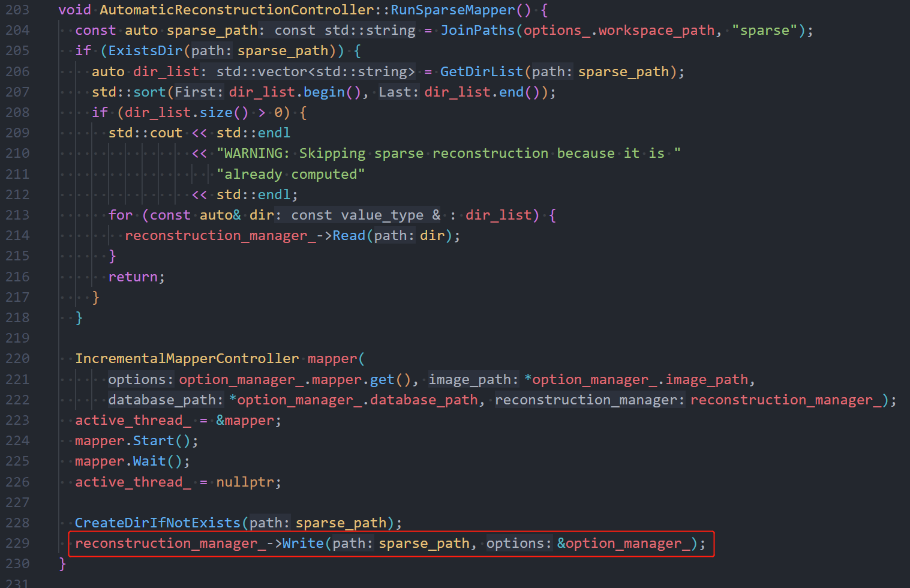This screenshot has height=588, width=910.
Task: Click line number 220 in gutter
Action: coord(17,358)
